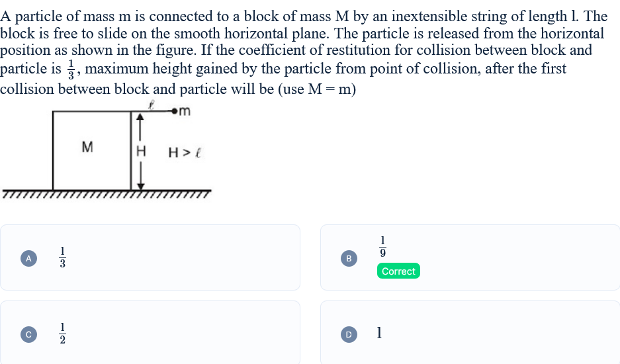Click the '(use M = m)' text in the question

pos(317,89)
